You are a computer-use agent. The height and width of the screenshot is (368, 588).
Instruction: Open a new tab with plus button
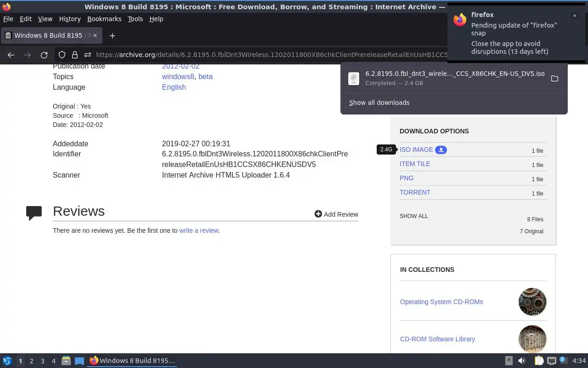(x=112, y=35)
